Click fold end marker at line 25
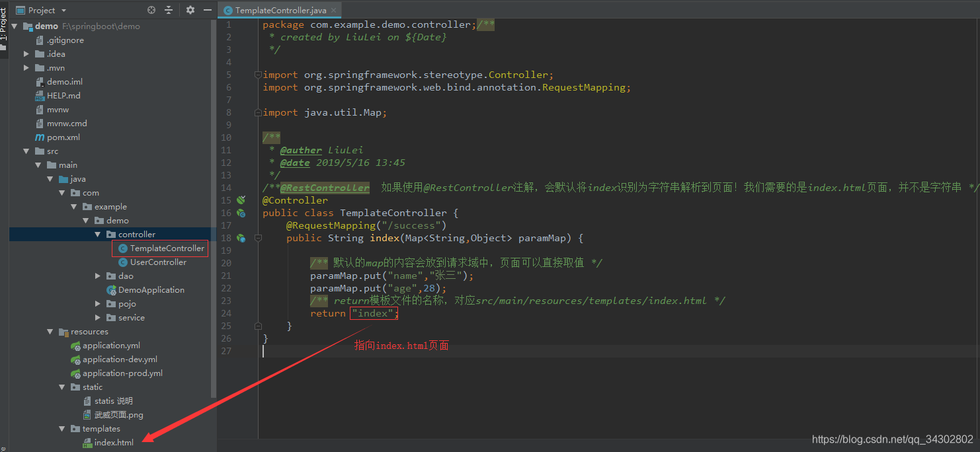The image size is (980, 452). (x=259, y=326)
